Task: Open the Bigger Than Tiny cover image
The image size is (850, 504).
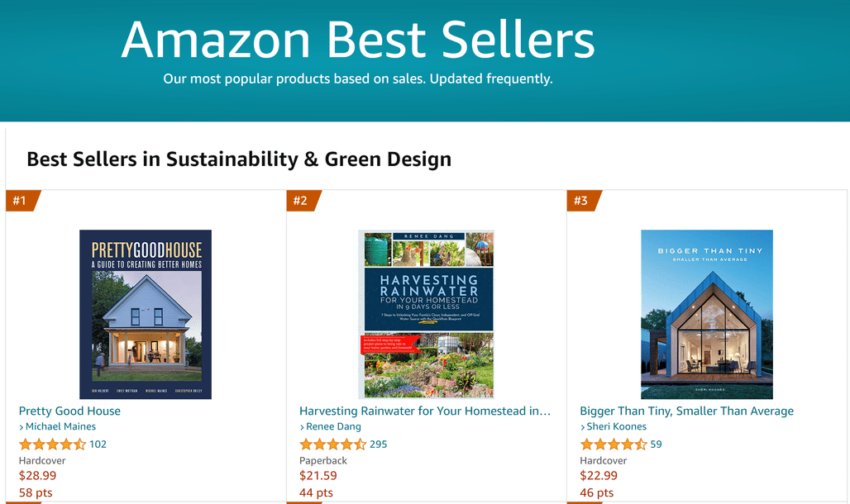Action: pos(707,314)
